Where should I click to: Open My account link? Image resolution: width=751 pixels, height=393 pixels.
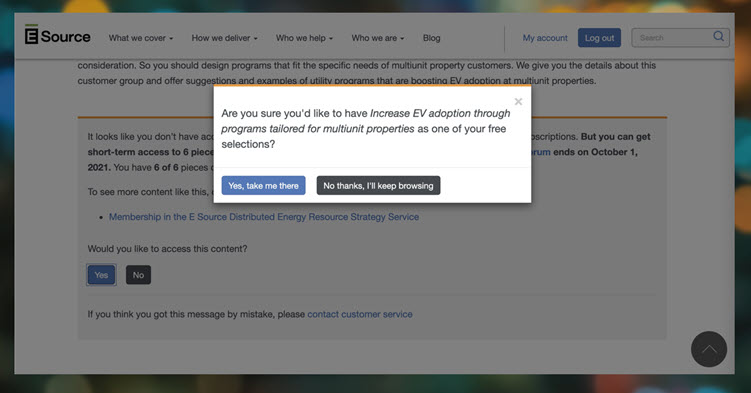pos(545,38)
